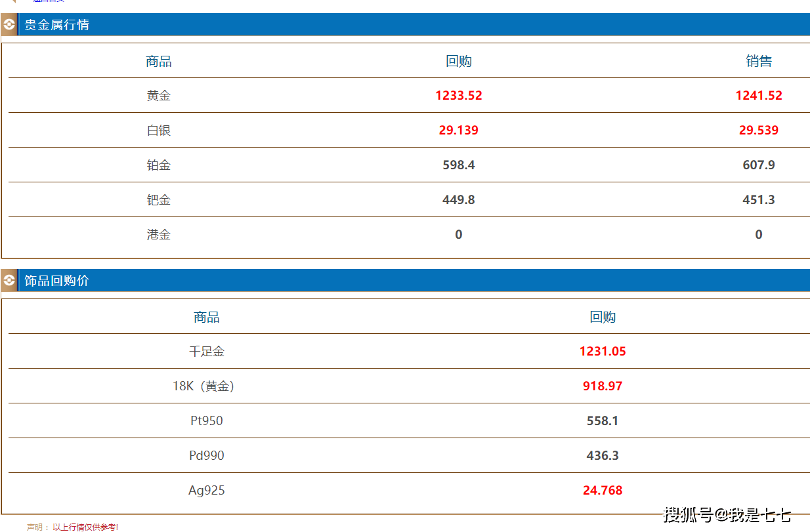Click the Pd990 buyback price 436.3
The height and width of the screenshot is (532, 810).
tap(602, 456)
